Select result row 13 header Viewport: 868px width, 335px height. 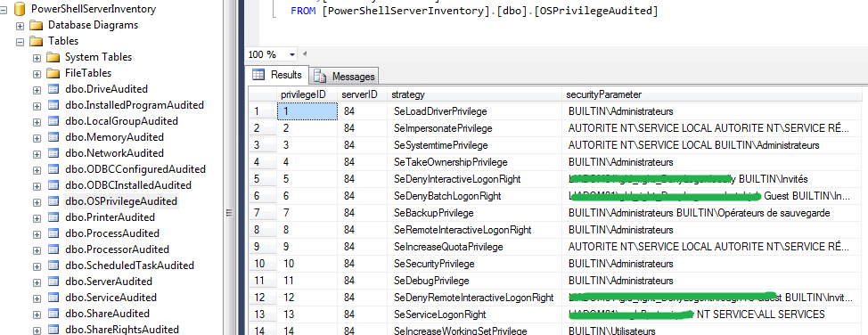(262, 315)
